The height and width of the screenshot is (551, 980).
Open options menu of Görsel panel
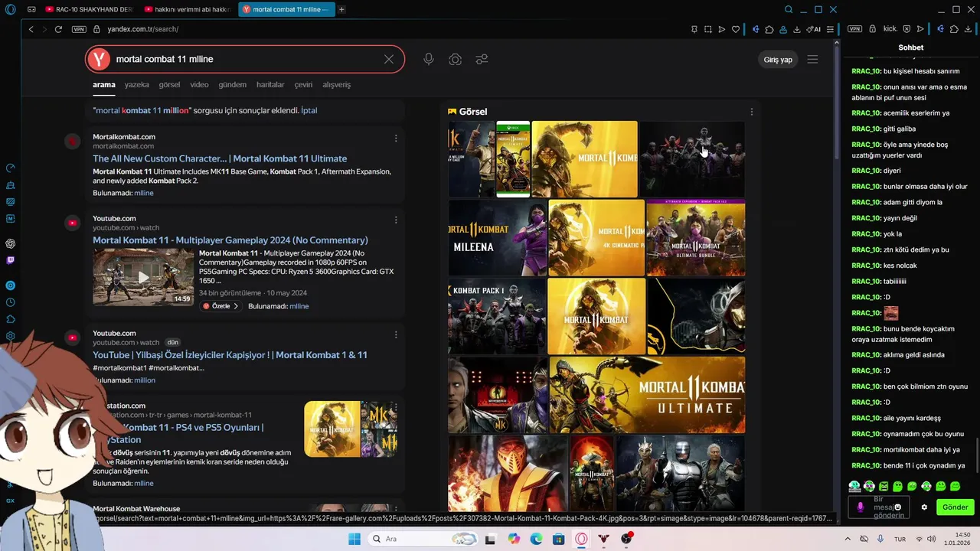(751, 112)
